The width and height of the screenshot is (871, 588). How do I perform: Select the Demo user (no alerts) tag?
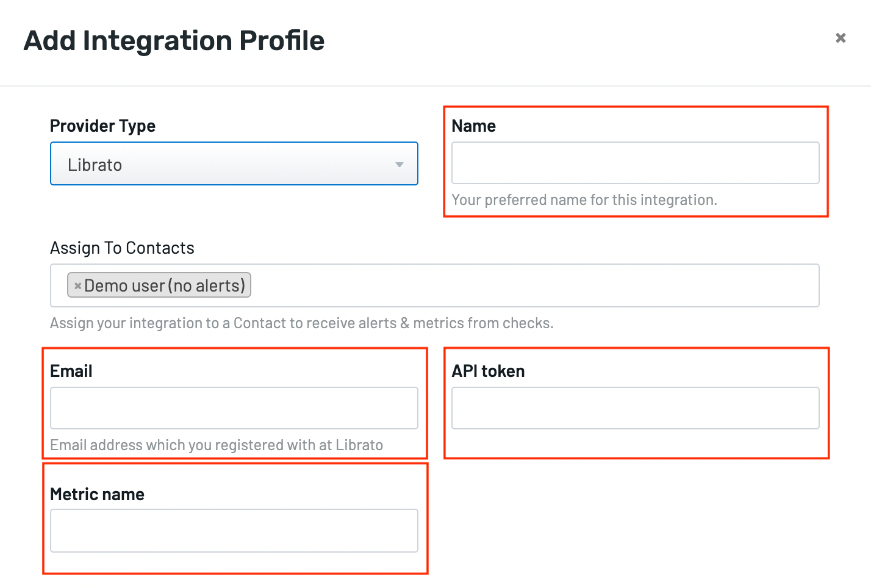click(x=159, y=285)
